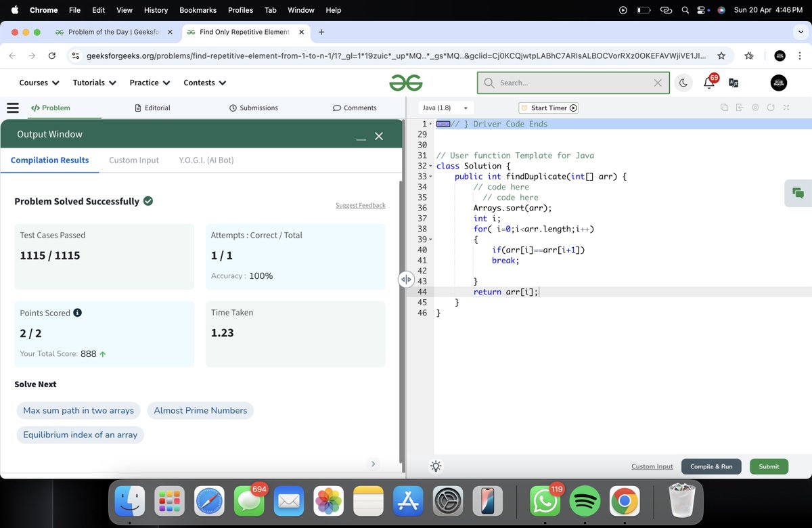Click Custom Input link below editor

[x=652, y=466]
